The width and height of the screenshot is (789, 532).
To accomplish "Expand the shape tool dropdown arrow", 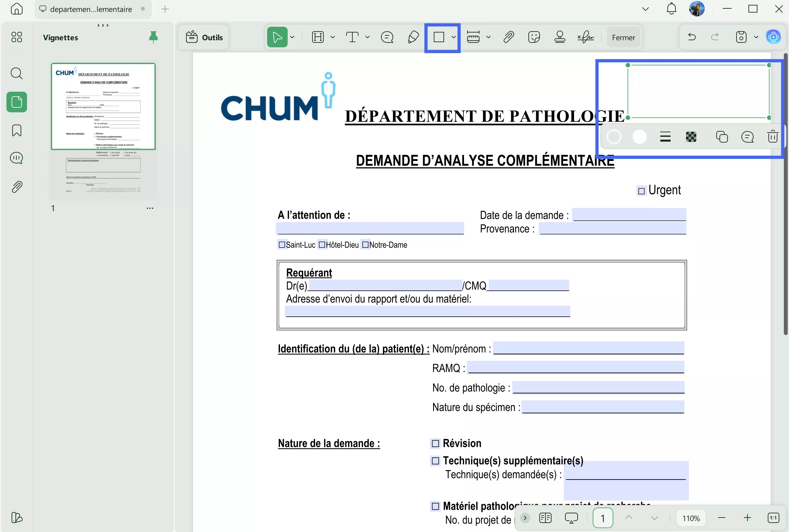I will coord(454,37).
